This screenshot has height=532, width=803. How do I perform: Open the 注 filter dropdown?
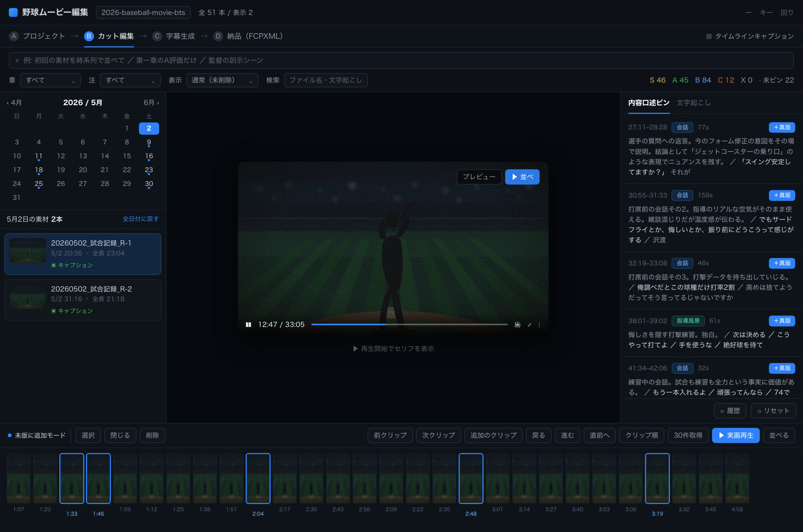pos(130,80)
